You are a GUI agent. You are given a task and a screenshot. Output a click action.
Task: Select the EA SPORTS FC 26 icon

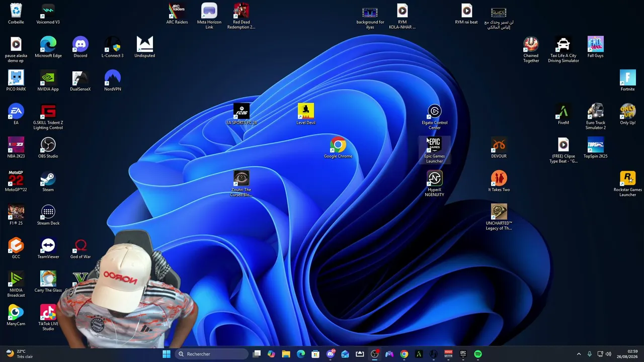[x=242, y=115]
